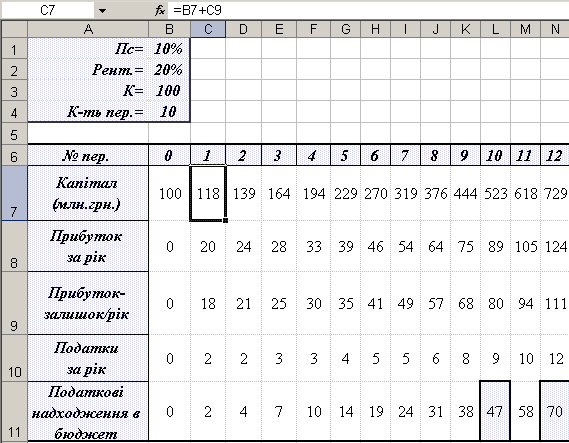Select row 9 header
Viewport: 569px width, 443px height.
(x=14, y=303)
